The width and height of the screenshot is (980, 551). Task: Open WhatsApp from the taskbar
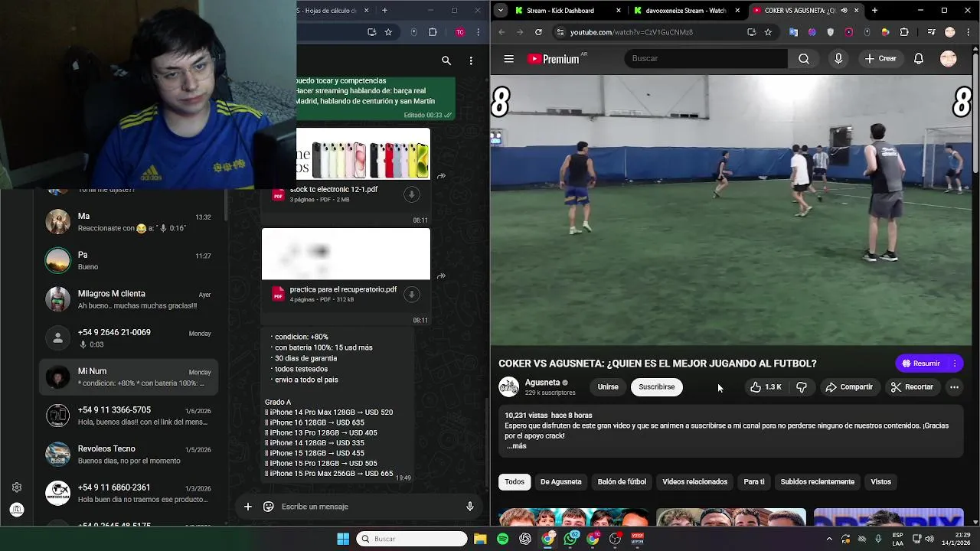(570, 539)
